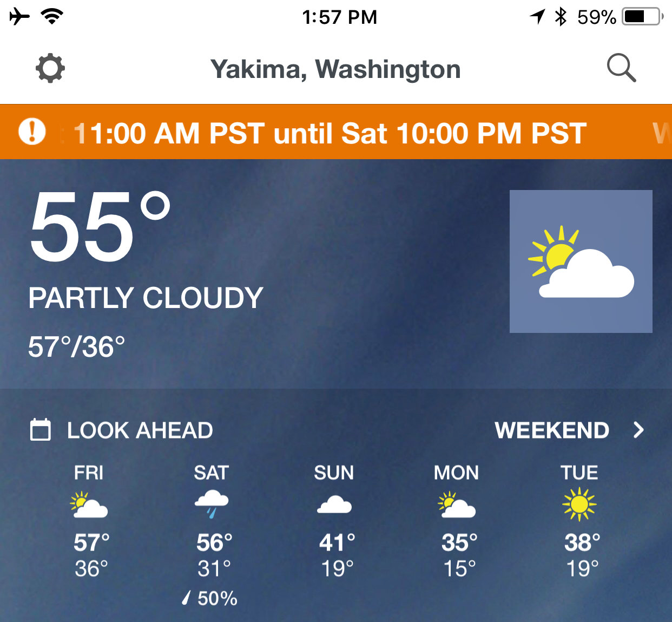Open the weather alert banner text

(330, 133)
